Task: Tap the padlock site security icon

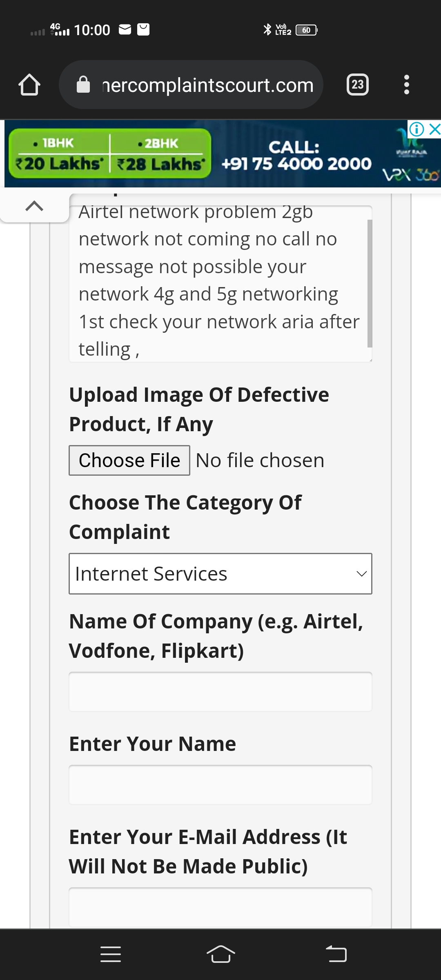Action: click(x=83, y=85)
